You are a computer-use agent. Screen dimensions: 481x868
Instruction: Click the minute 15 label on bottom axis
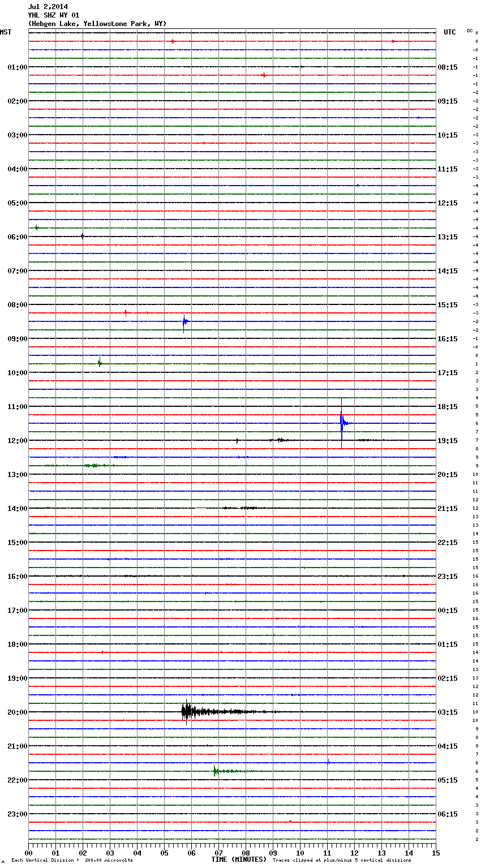coord(436,853)
